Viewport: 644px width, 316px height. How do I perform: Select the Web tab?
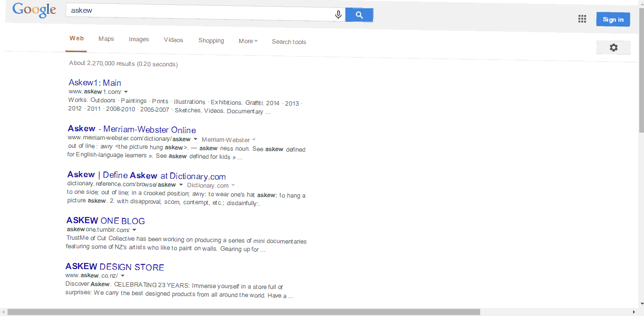click(77, 38)
